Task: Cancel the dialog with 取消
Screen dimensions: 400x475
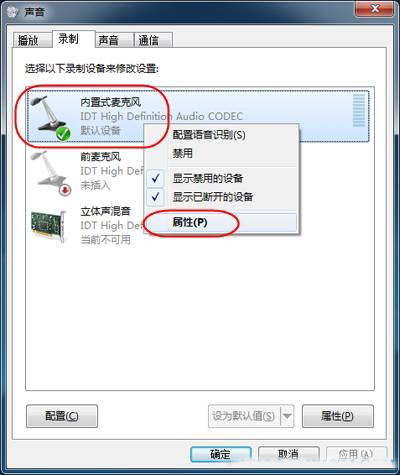Action: 289,454
